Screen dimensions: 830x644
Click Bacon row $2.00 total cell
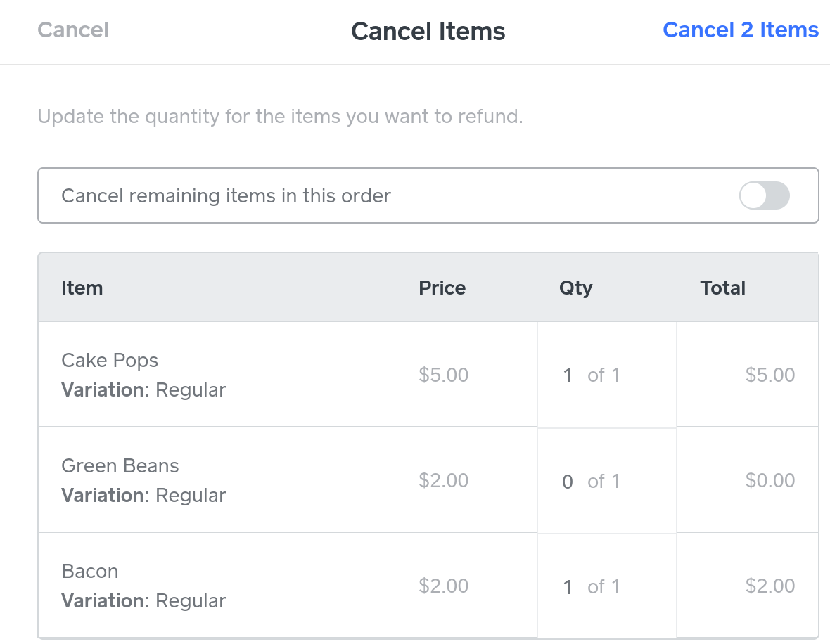click(x=770, y=586)
